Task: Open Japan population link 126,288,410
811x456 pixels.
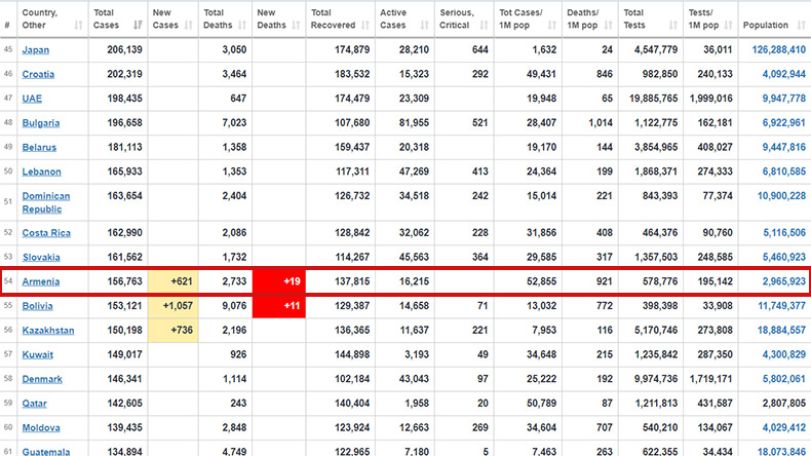Action: tap(779, 50)
